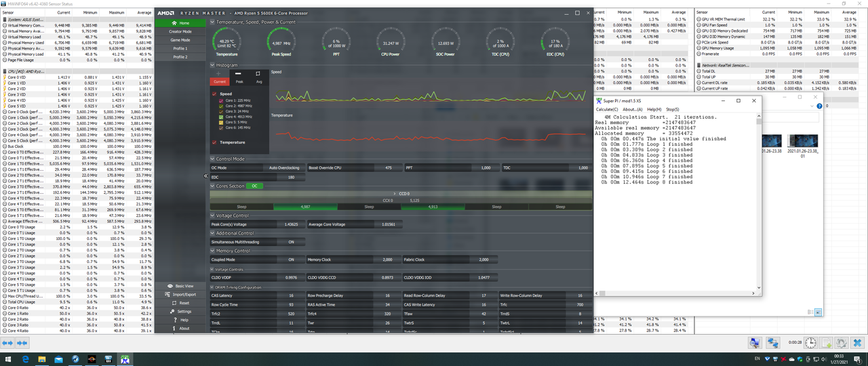Open the Home view in Ryzen Master
868x366 pixels.
180,22
